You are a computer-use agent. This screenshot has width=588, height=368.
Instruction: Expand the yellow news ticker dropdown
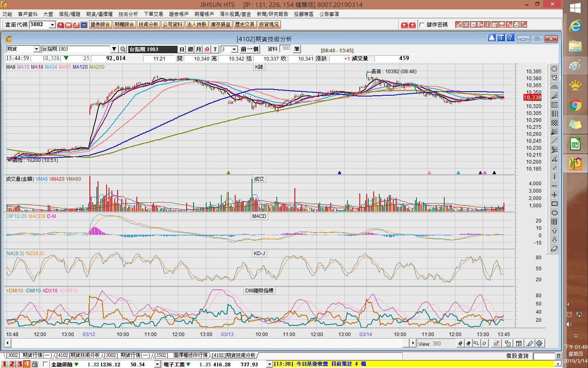pyautogui.click(x=558, y=364)
